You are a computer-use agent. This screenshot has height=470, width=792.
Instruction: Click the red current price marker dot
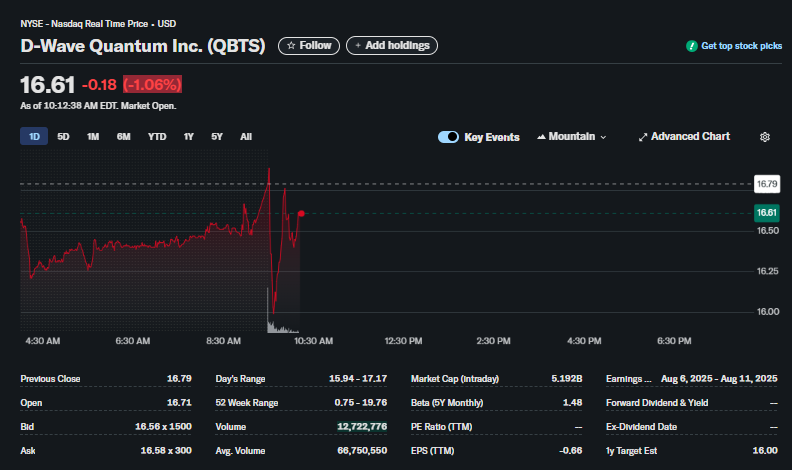coord(301,214)
